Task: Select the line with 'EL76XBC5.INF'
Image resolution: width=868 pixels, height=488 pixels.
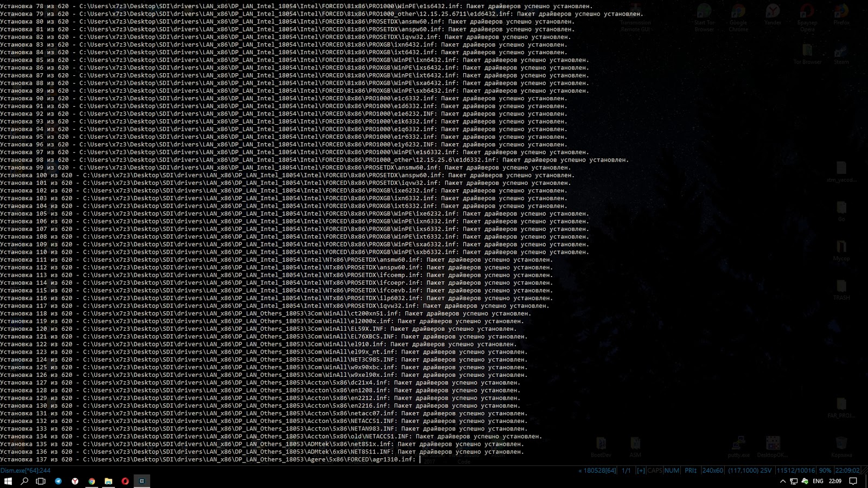Action: tap(264, 337)
